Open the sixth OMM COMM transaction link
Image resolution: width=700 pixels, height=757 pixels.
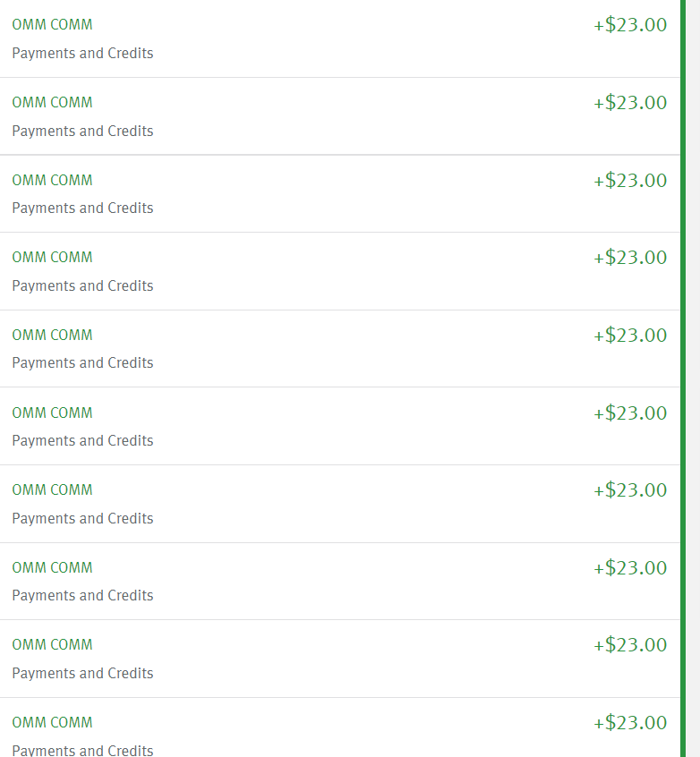tap(52, 413)
